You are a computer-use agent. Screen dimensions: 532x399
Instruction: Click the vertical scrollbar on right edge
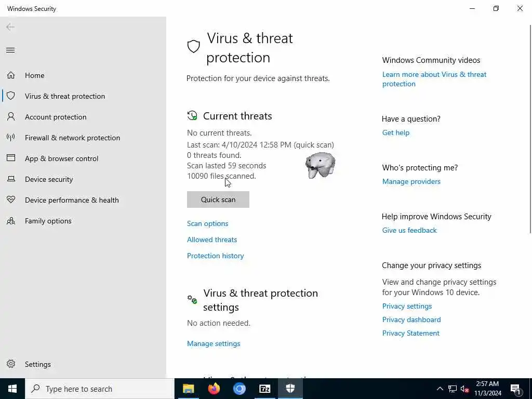pos(529,130)
